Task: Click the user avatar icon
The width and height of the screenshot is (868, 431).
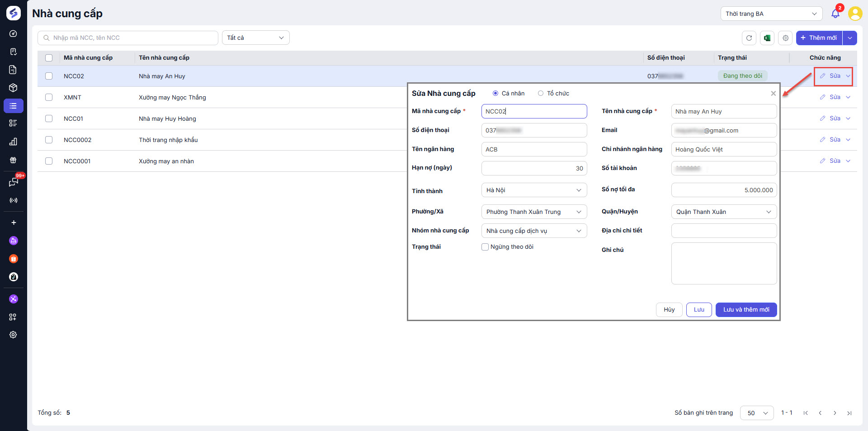Action: tap(854, 14)
